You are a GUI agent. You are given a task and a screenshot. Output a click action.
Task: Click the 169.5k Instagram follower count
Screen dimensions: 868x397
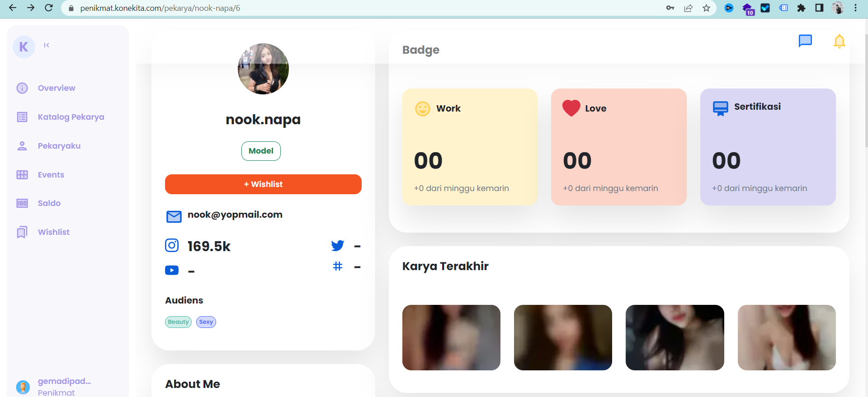click(x=209, y=246)
